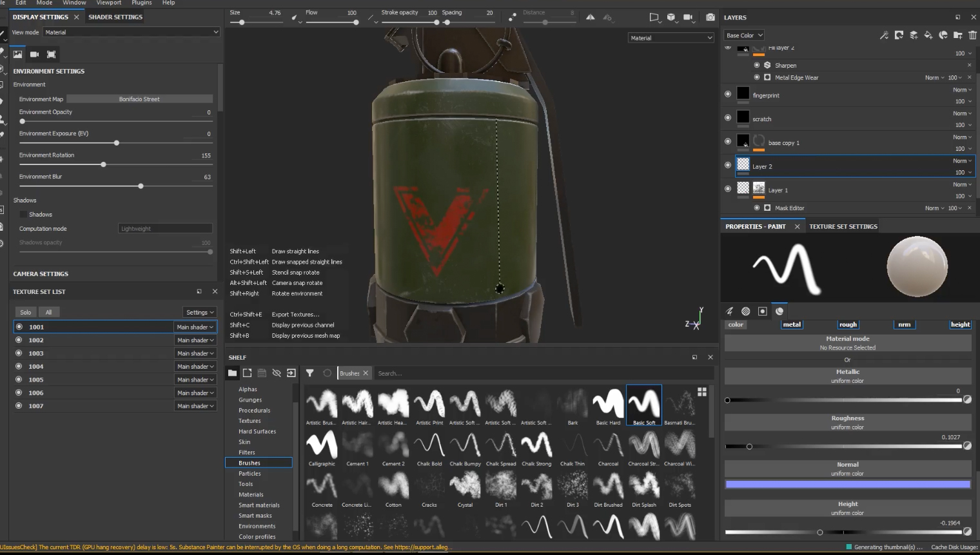Click the Environment Rotation slider handle
This screenshot has height=555, width=980.
point(103,165)
